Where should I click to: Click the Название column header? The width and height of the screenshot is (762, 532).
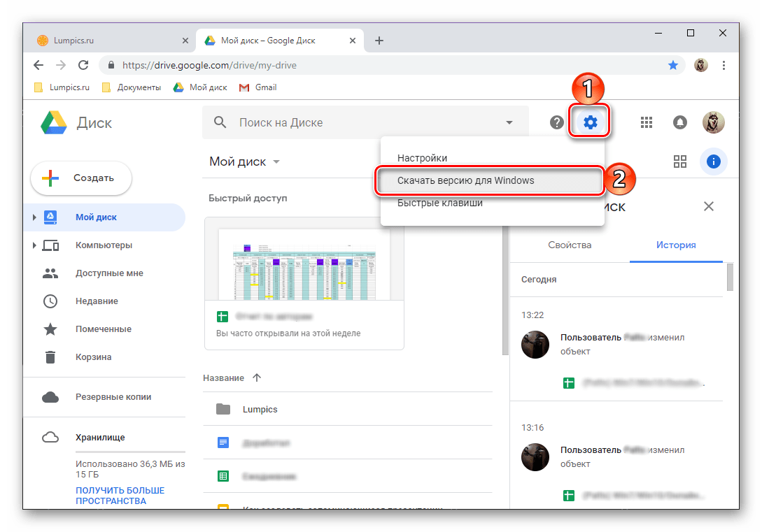coord(223,378)
